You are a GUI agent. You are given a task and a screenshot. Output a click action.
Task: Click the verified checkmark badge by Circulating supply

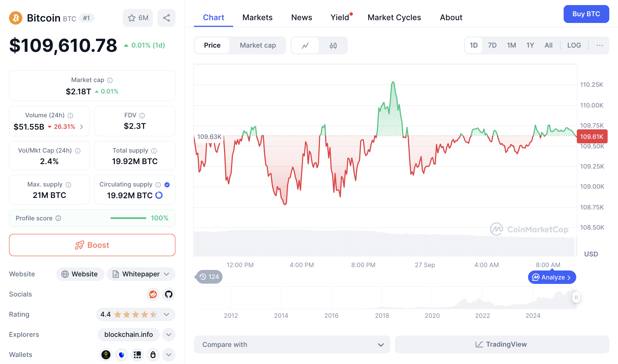[167, 185]
